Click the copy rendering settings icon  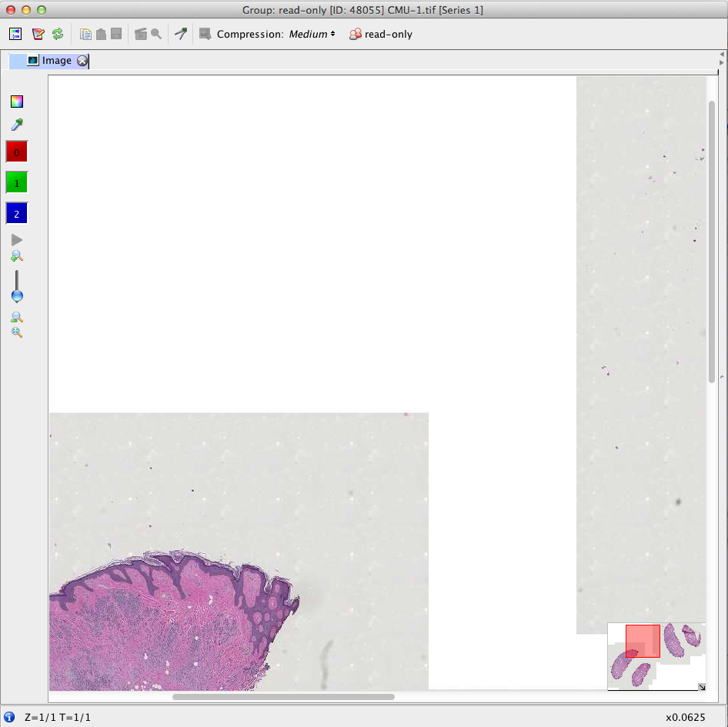click(85, 35)
